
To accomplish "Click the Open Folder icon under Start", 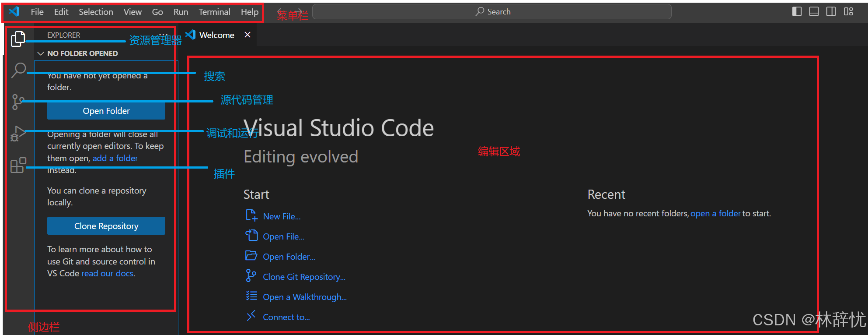I will tap(251, 256).
